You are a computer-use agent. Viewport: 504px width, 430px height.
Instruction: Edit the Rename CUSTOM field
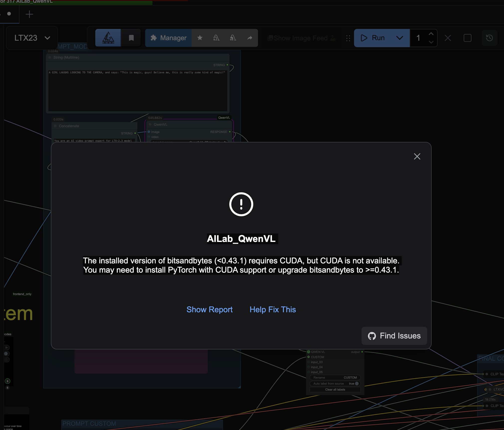pos(335,378)
